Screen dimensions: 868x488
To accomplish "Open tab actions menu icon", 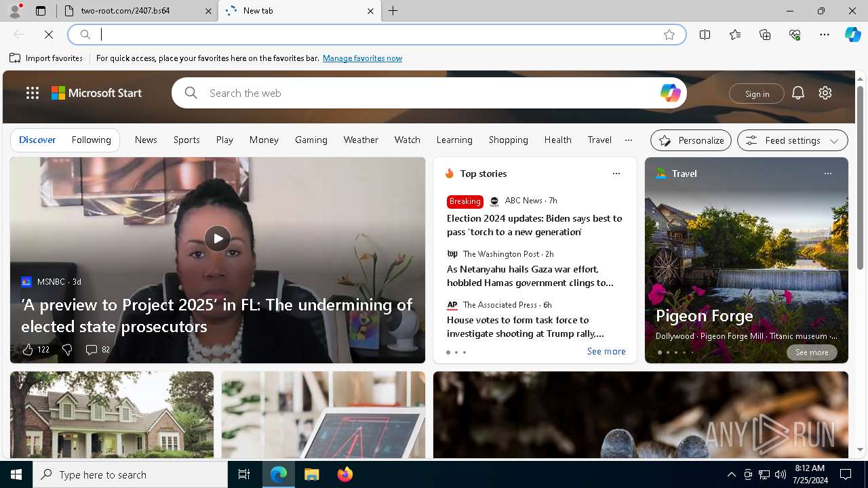I will coord(41,11).
